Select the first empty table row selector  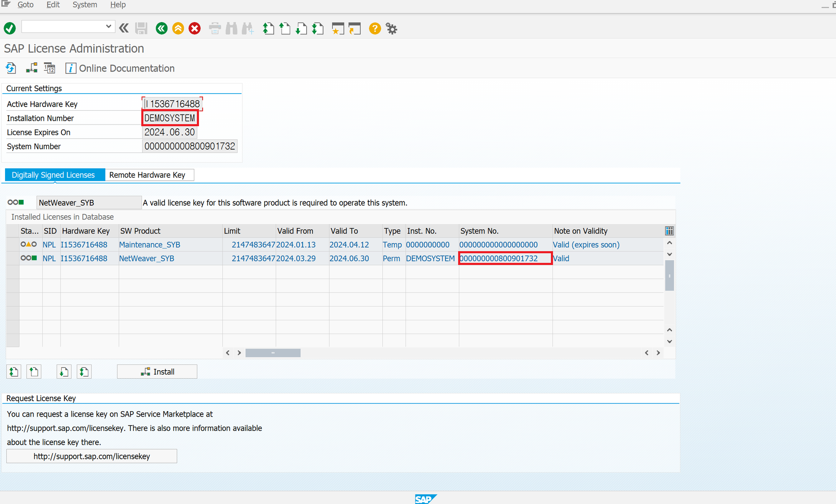click(13, 272)
